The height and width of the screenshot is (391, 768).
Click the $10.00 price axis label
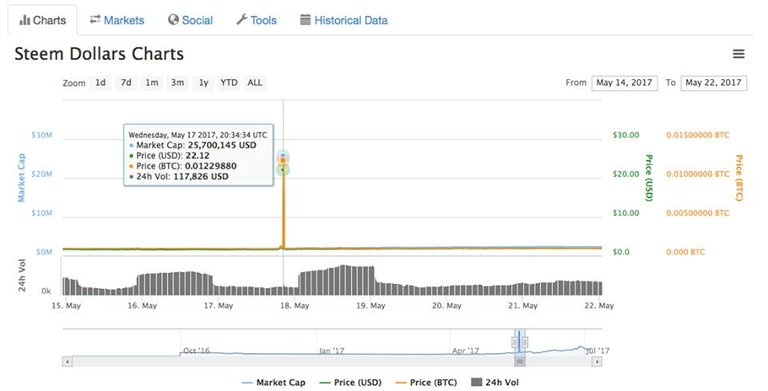[x=626, y=213]
